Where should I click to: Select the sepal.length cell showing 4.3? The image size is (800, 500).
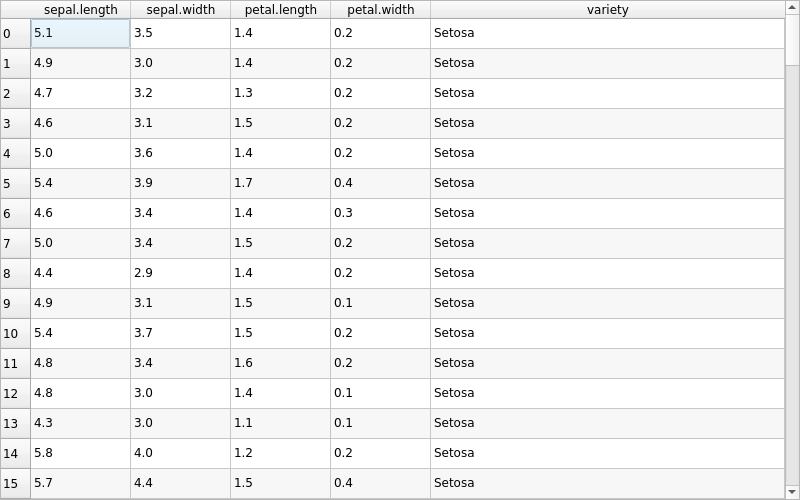click(x=80, y=423)
